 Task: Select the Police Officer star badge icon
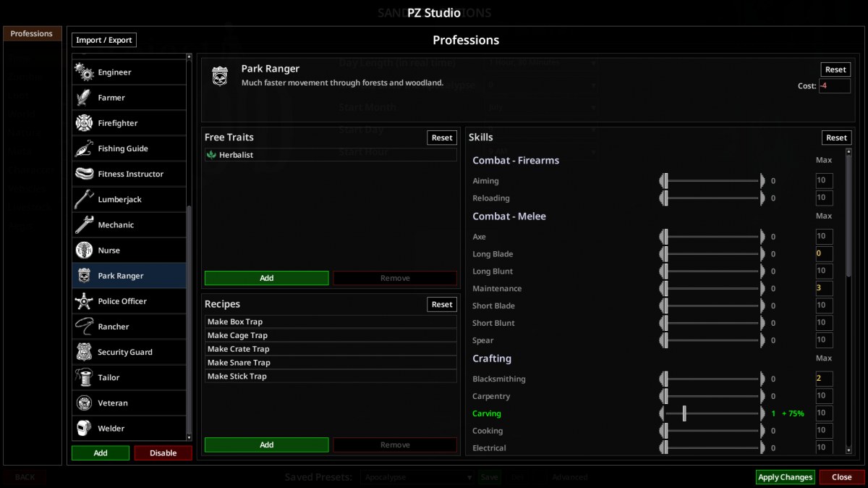click(84, 301)
